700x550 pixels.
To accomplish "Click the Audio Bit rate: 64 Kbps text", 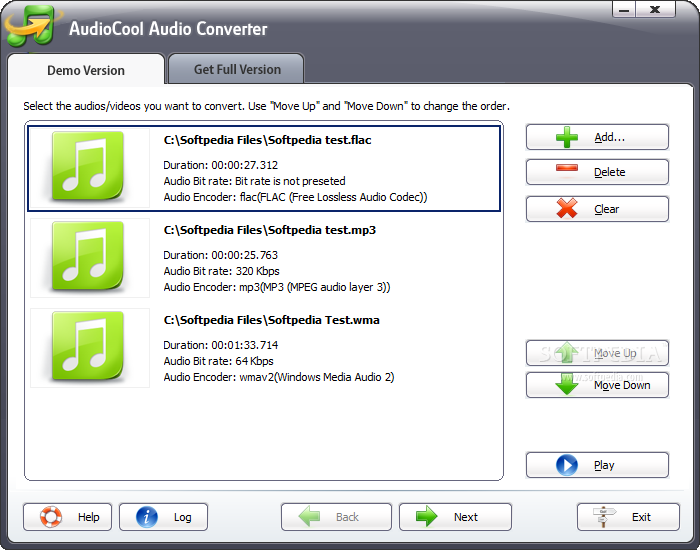I will [218, 361].
